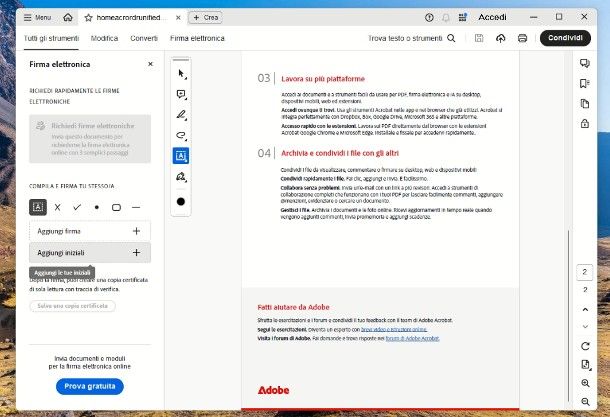Choose the signature pen tool
Screen dimensions: 610x417
181,177
